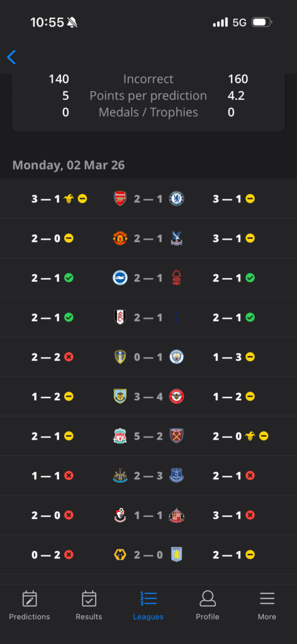Switch to the Results tab

(x=89, y=606)
